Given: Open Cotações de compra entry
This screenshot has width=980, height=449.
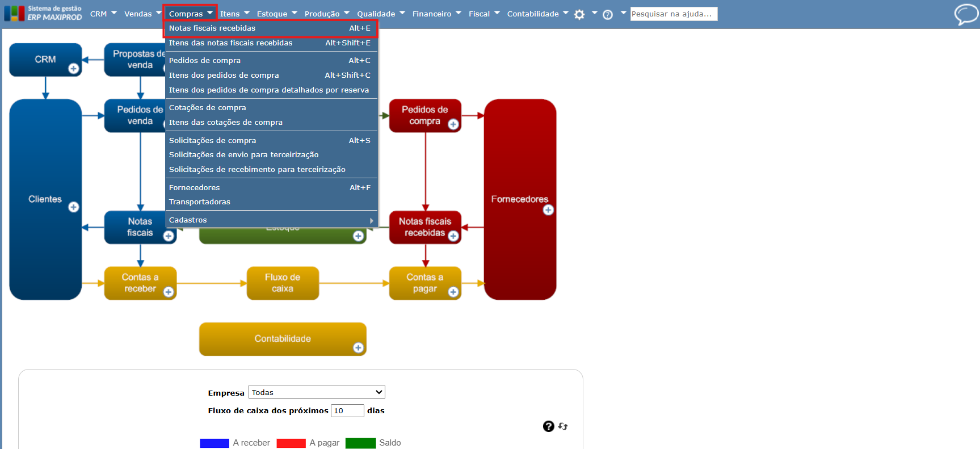Looking at the screenshot, I should tap(271, 108).
